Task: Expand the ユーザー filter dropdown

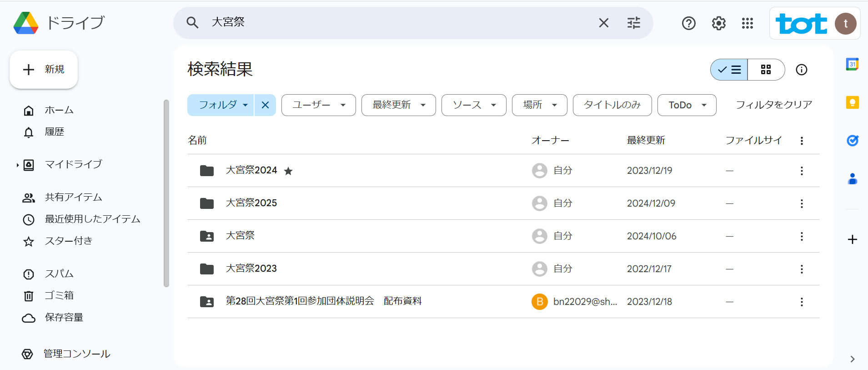Action: pyautogui.click(x=318, y=105)
